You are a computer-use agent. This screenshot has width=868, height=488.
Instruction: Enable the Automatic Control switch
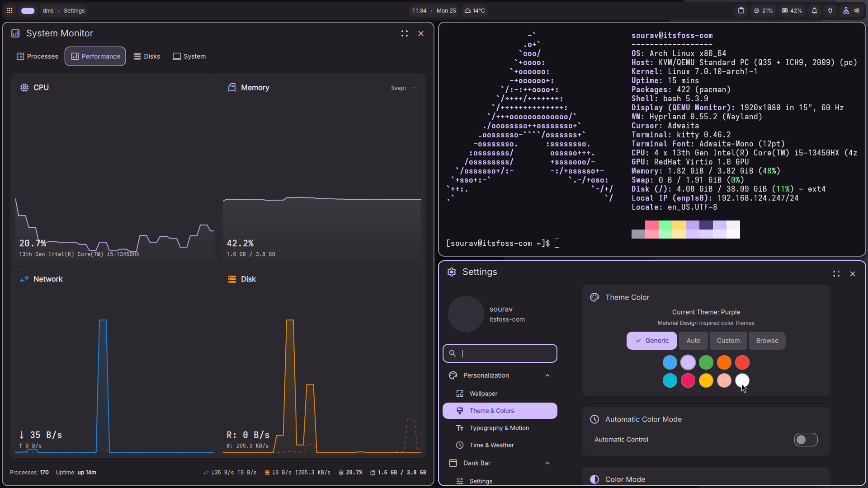pos(806,440)
